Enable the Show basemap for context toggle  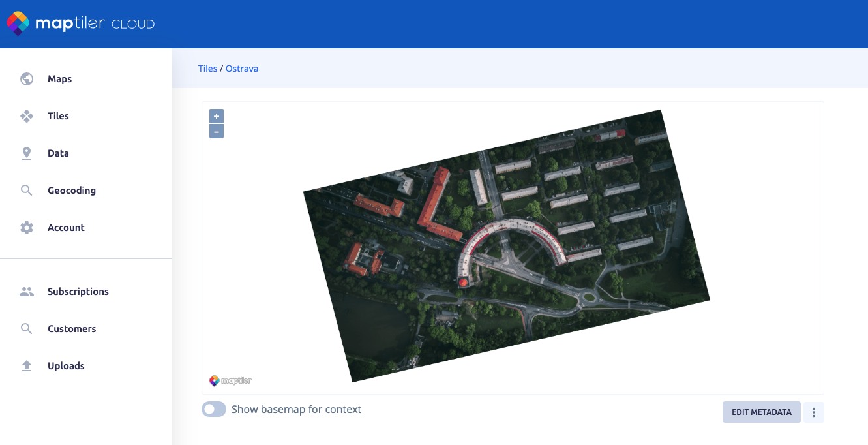click(x=214, y=410)
